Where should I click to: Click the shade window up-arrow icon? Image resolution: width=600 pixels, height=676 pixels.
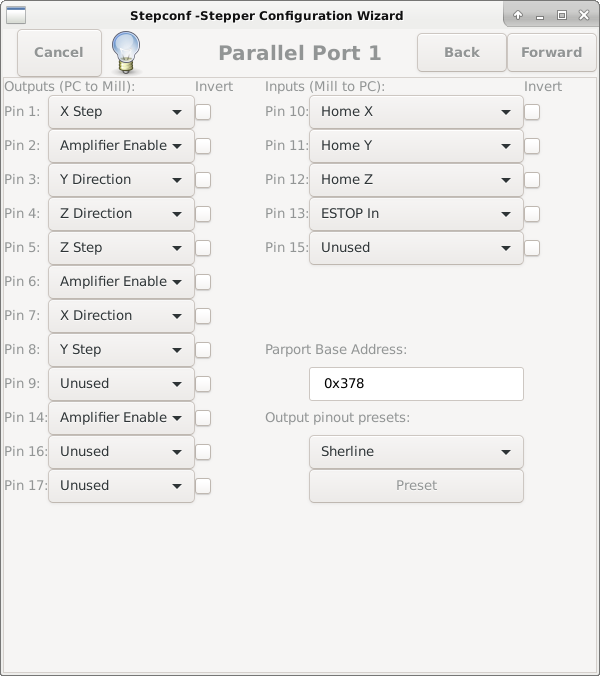coord(518,15)
